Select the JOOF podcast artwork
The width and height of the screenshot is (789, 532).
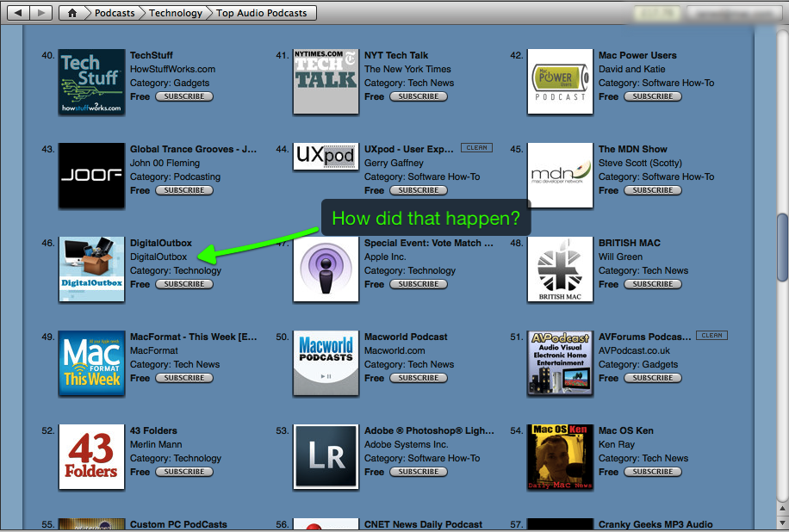[91, 176]
